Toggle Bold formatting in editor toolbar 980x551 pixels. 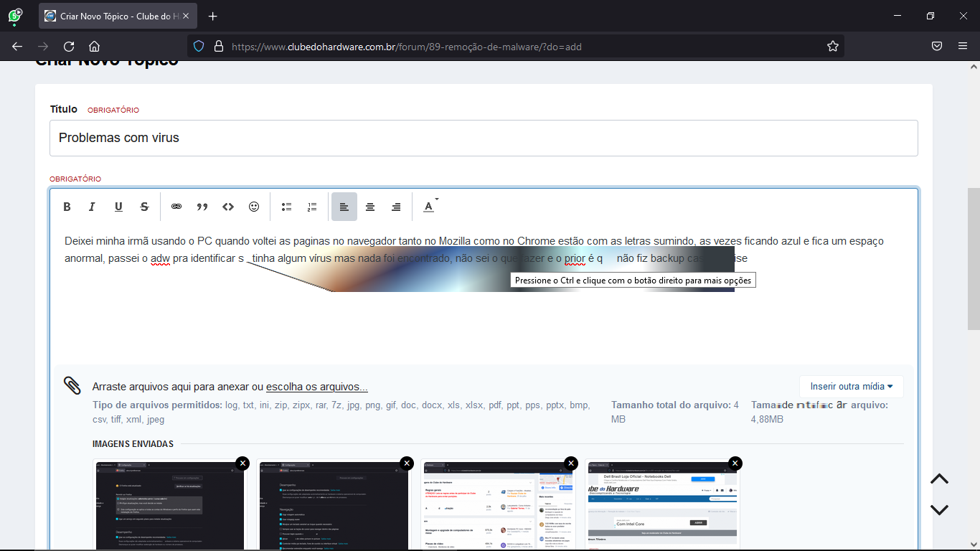[x=67, y=207]
